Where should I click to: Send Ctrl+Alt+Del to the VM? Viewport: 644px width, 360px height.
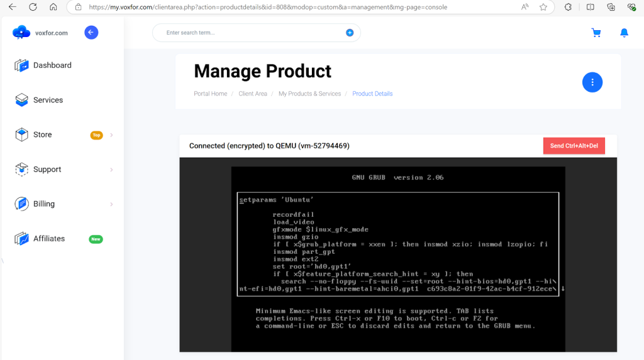pyautogui.click(x=574, y=146)
